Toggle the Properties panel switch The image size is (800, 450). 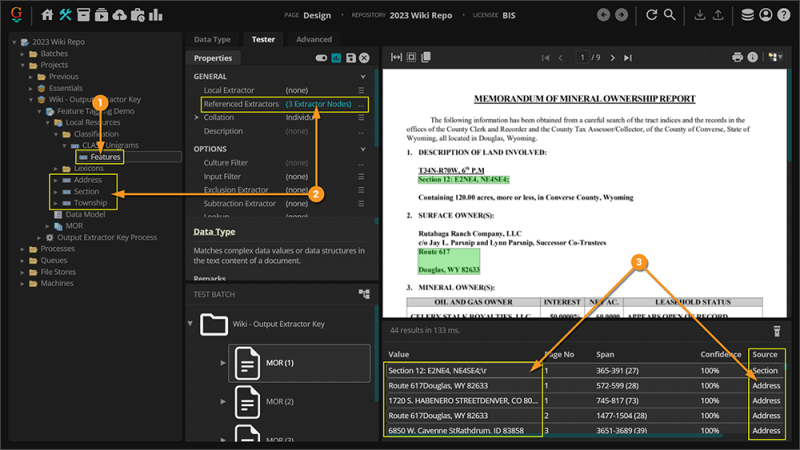[x=321, y=59]
